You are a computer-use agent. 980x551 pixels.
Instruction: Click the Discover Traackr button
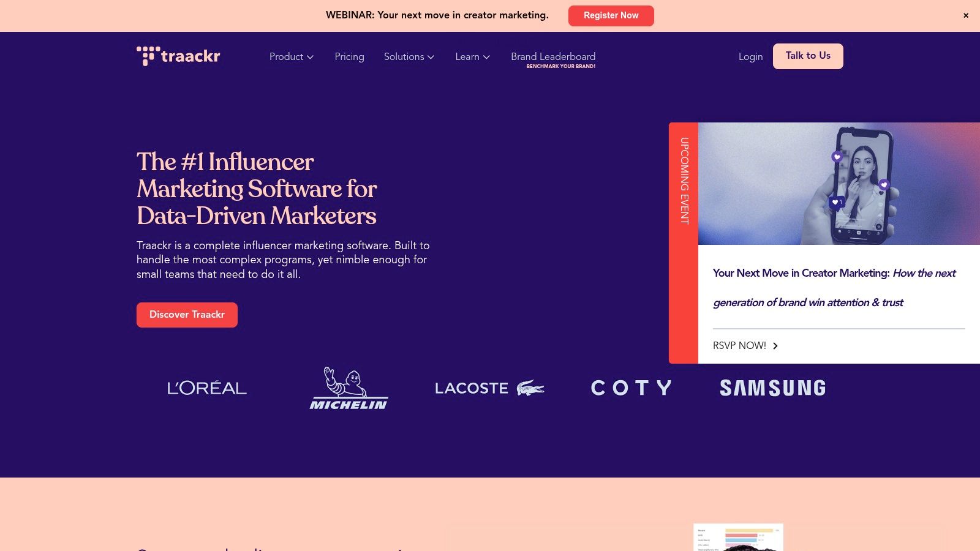[x=187, y=315]
